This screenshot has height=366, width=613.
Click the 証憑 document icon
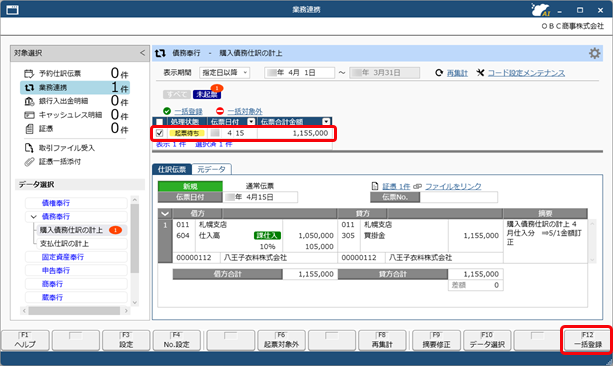[29, 129]
